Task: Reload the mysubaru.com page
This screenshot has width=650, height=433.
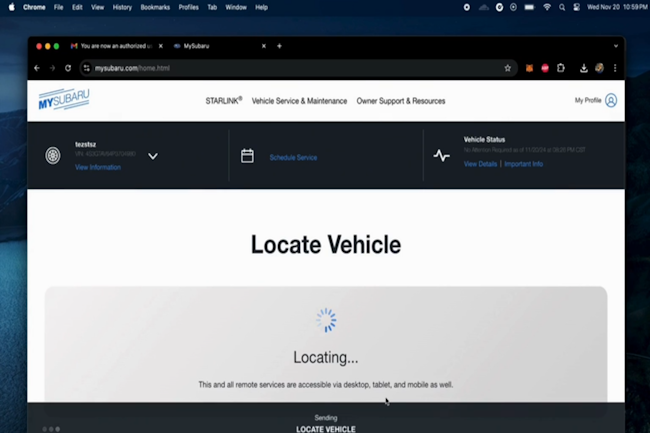Action: [x=68, y=68]
